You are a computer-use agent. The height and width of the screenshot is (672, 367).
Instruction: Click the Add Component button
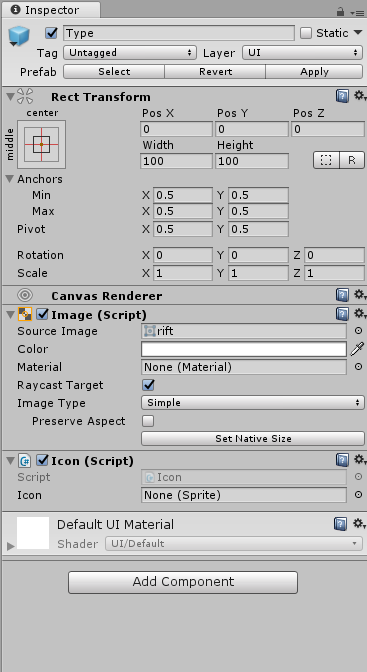point(183,582)
